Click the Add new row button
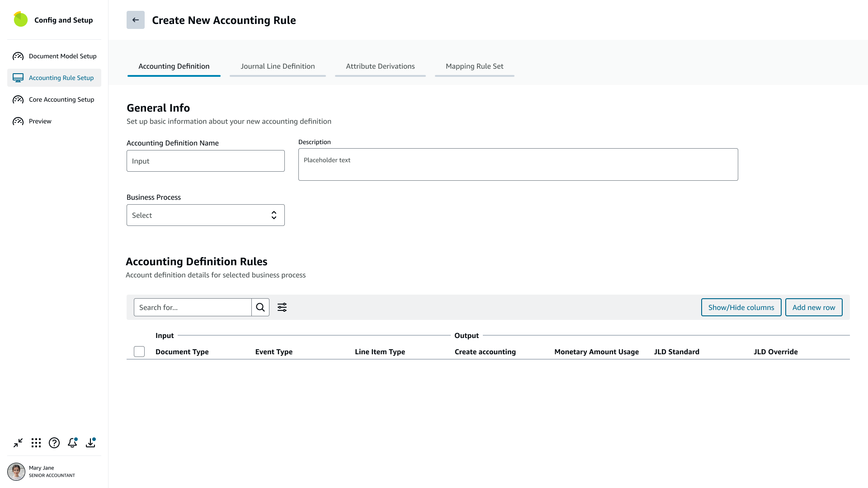Viewport: 868px width, 488px height. (813, 307)
